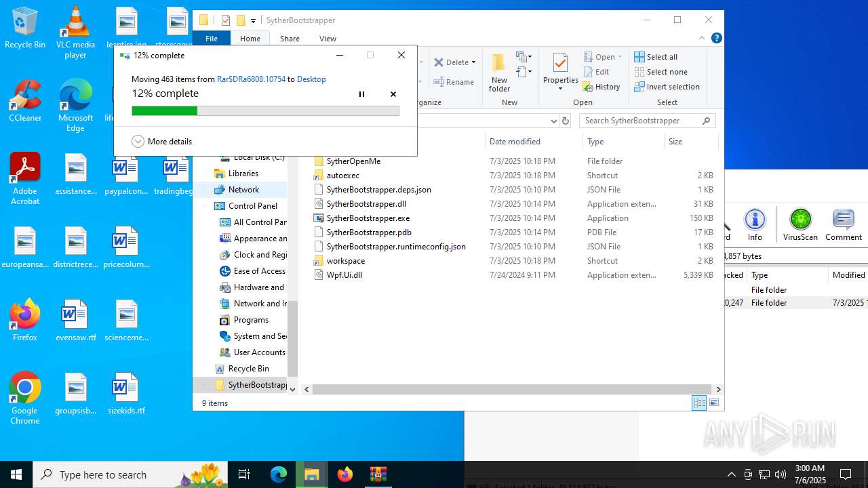Open the Properties ribbon icon
Image resolution: width=868 pixels, height=488 pixels.
coord(560,63)
